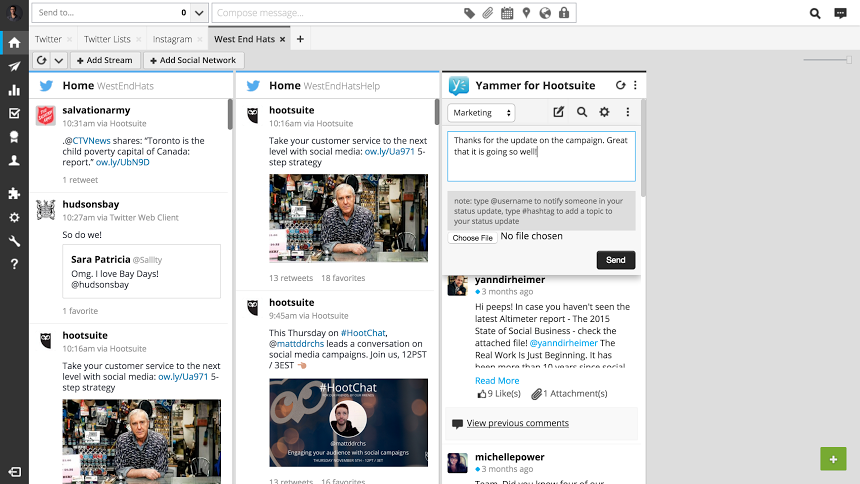Open the Assignments checkbox icon in sidebar
860x484 pixels.
tap(14, 114)
